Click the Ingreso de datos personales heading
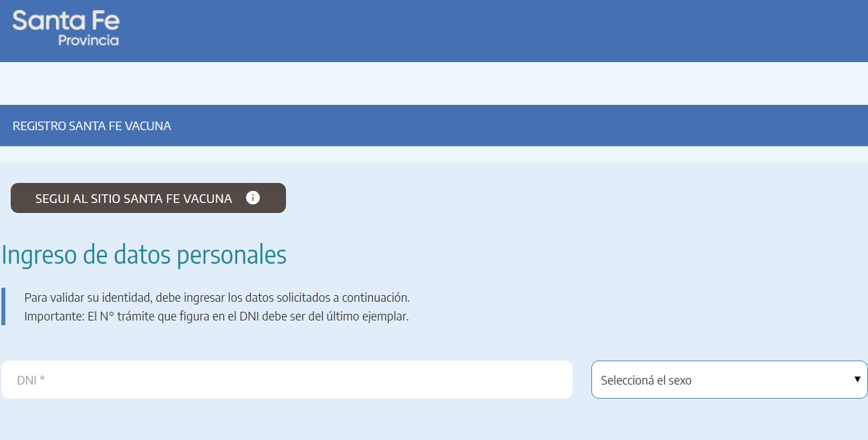 144,255
